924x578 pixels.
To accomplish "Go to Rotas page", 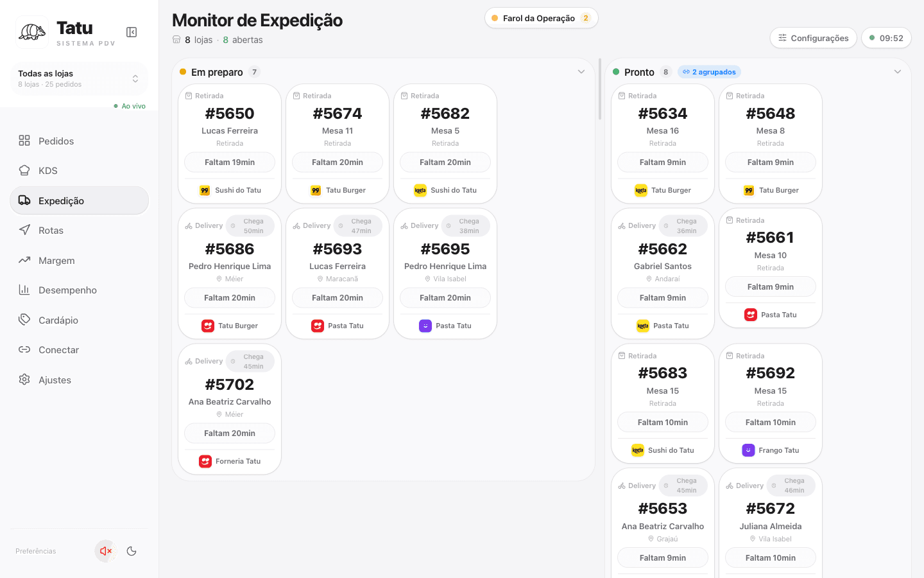I will coord(79,231).
